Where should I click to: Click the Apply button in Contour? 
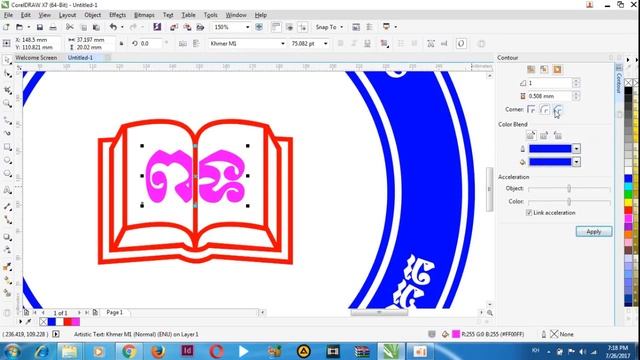(594, 231)
